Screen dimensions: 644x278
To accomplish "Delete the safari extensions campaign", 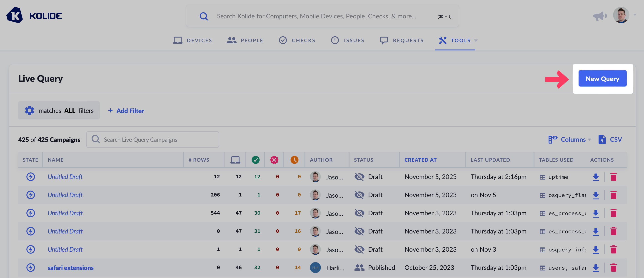I will [613, 268].
